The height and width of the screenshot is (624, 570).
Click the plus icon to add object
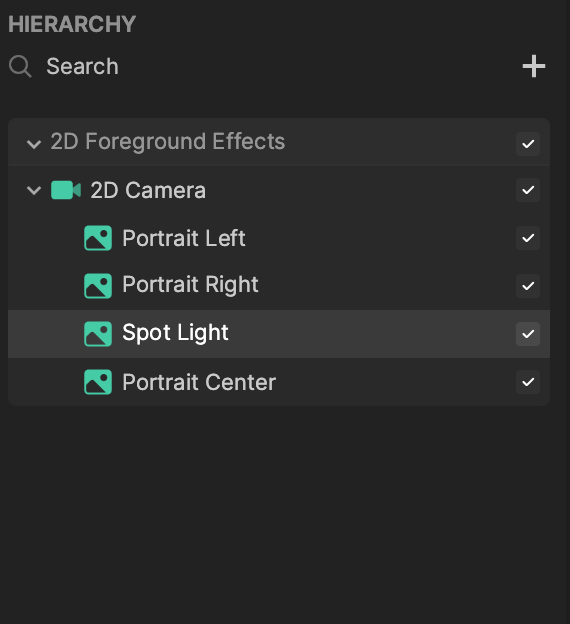(x=533, y=66)
